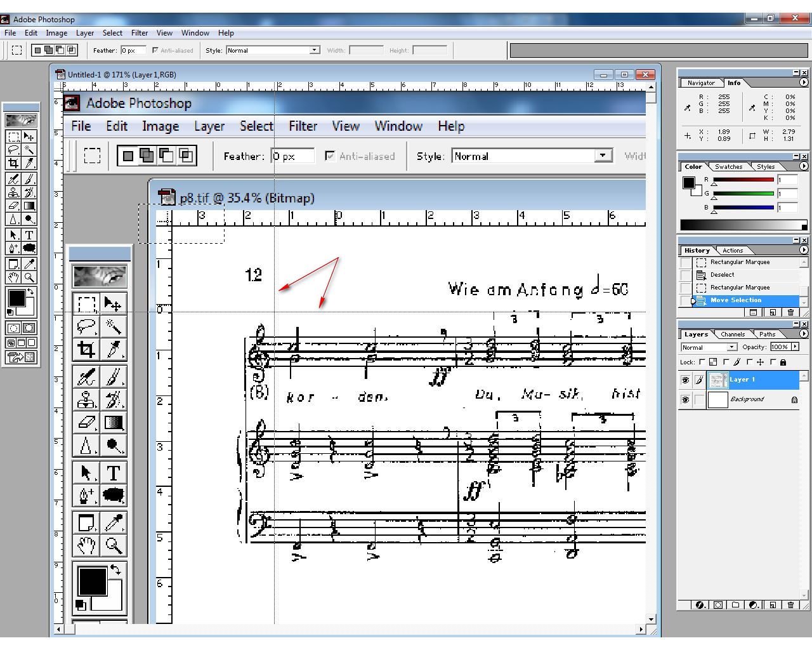Screen dimensions: 812x650
Task: Select the Move tool in the main toolbox
Action: point(29,136)
